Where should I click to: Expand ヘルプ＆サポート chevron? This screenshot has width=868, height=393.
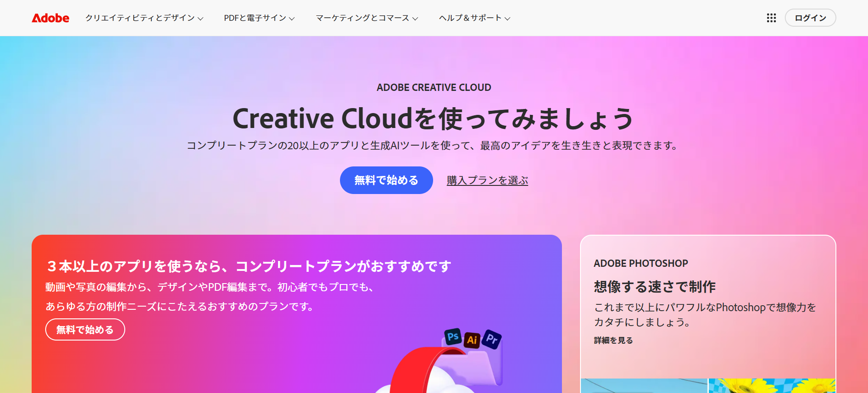point(507,19)
